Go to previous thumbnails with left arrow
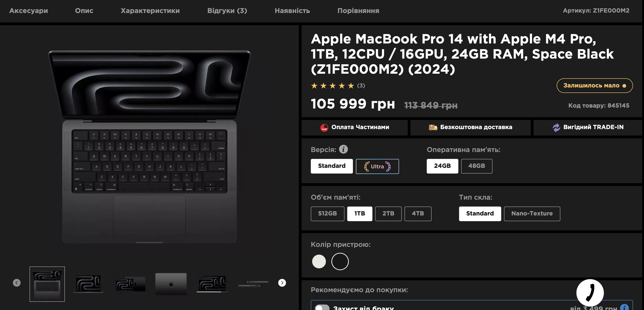 17,283
